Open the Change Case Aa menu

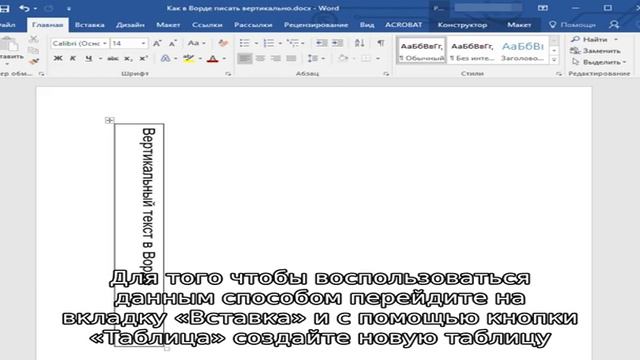tap(196, 43)
